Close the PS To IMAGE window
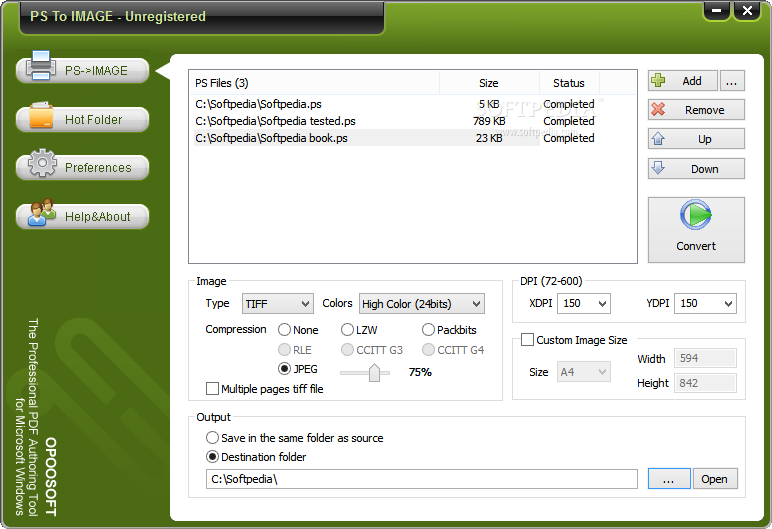The image size is (772, 529). pos(747,10)
